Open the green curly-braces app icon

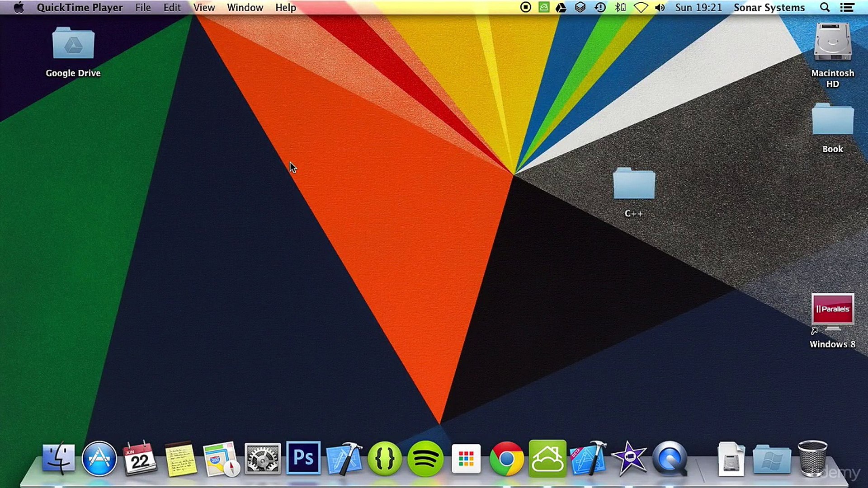[385, 459]
